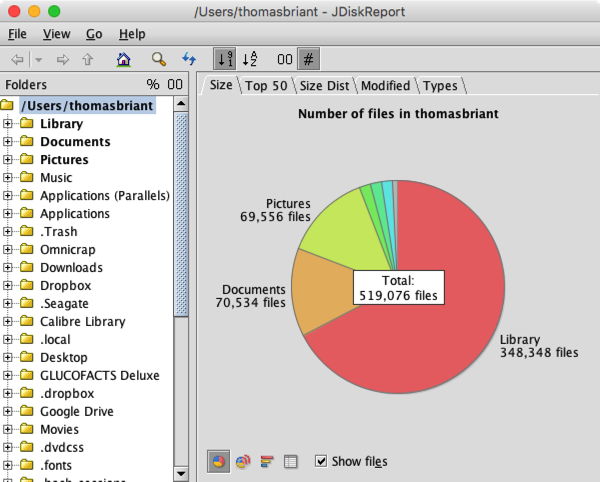This screenshot has width=600, height=482.
Task: Expand the Dropbox folder node
Action: [x=7, y=285]
